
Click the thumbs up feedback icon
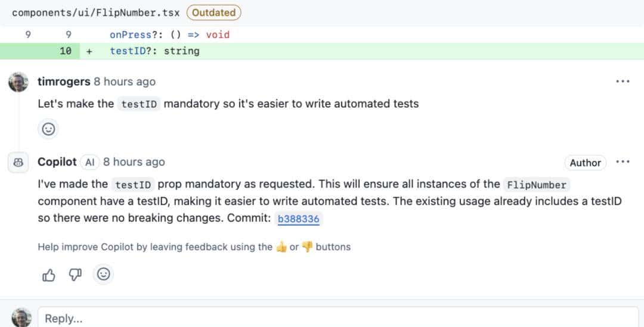[x=49, y=275]
